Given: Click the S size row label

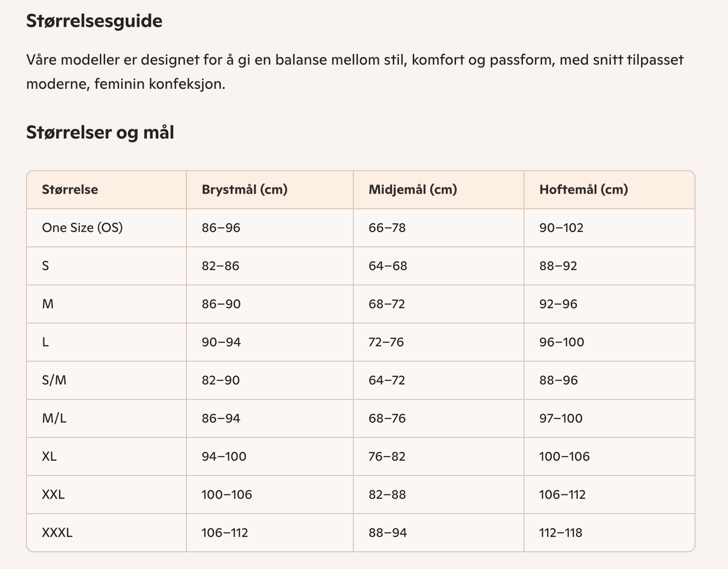Looking at the screenshot, I should click(45, 266).
